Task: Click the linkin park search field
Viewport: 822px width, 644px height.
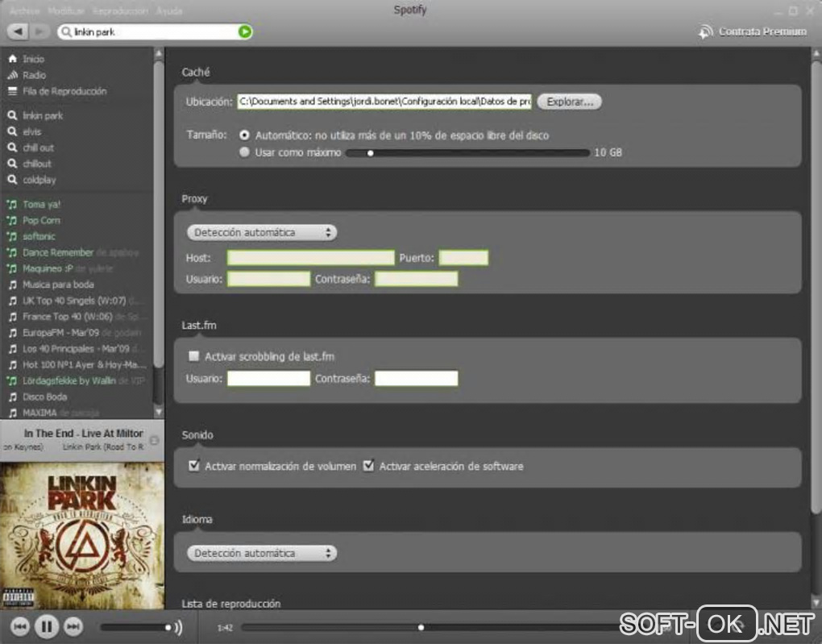Action: (155, 31)
